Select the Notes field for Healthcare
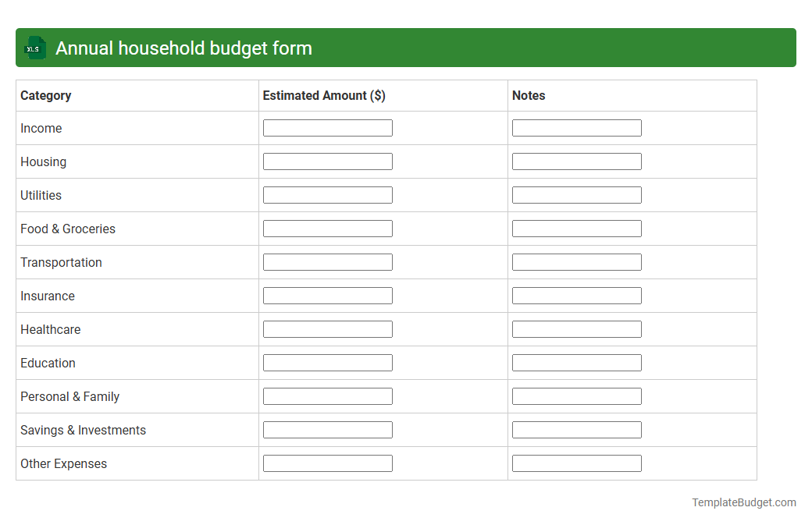The height and width of the screenshot is (525, 812). coord(576,328)
